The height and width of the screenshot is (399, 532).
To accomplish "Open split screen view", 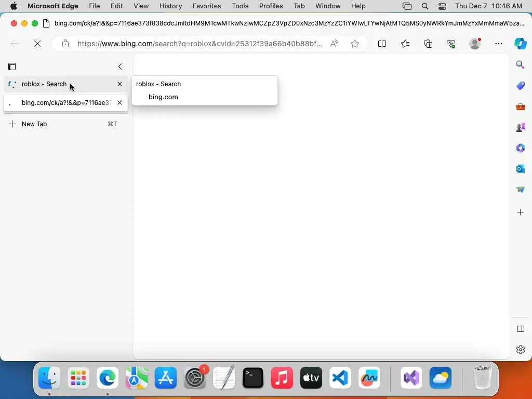I will [382, 44].
